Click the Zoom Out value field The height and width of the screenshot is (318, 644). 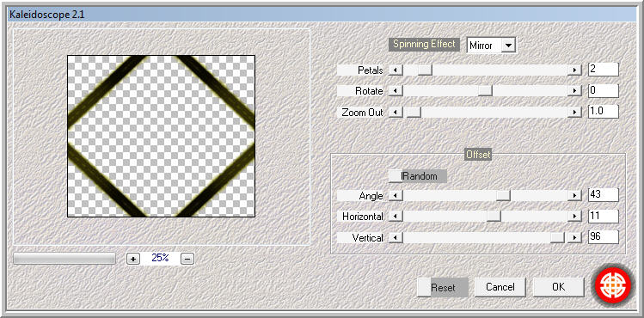604,112
